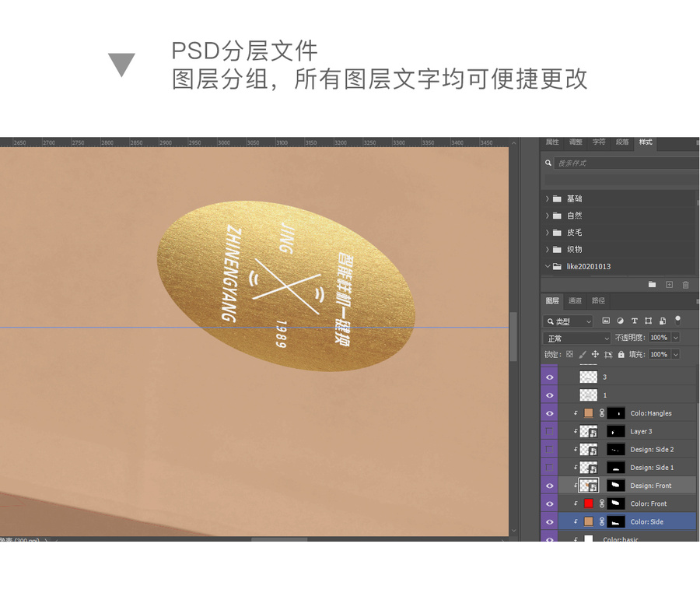This screenshot has width=700, height=600.
Task: Click the mask link icon on Color: Side
Action: point(602,521)
